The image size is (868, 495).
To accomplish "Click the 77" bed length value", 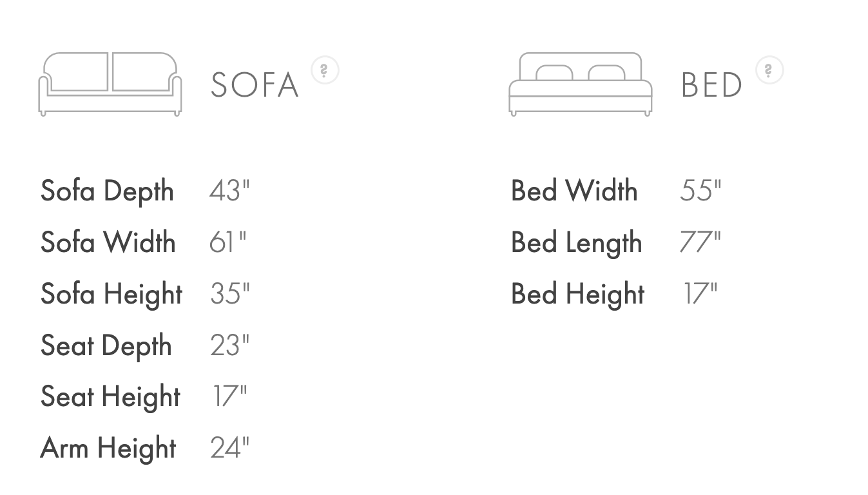I will [x=700, y=242].
